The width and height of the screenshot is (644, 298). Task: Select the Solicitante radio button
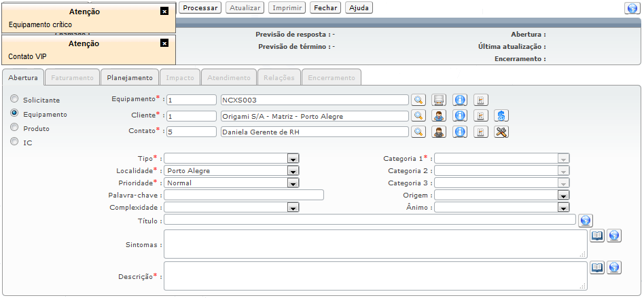14,99
